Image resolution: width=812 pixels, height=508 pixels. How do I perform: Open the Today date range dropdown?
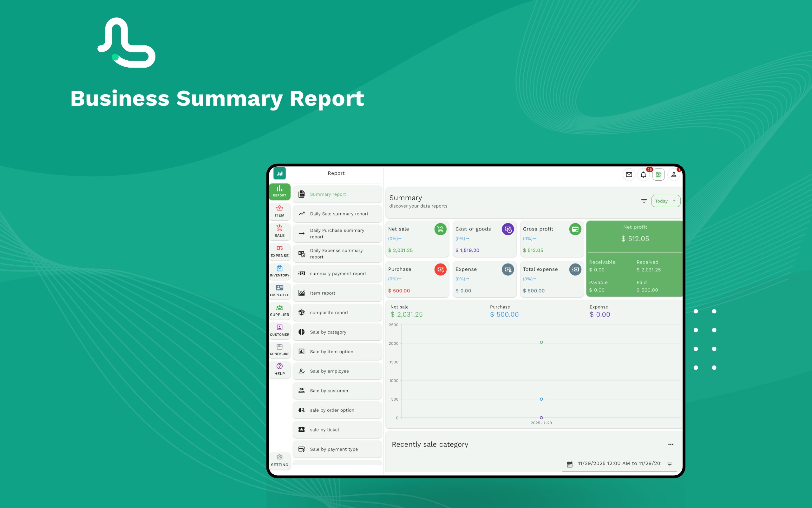(666, 201)
